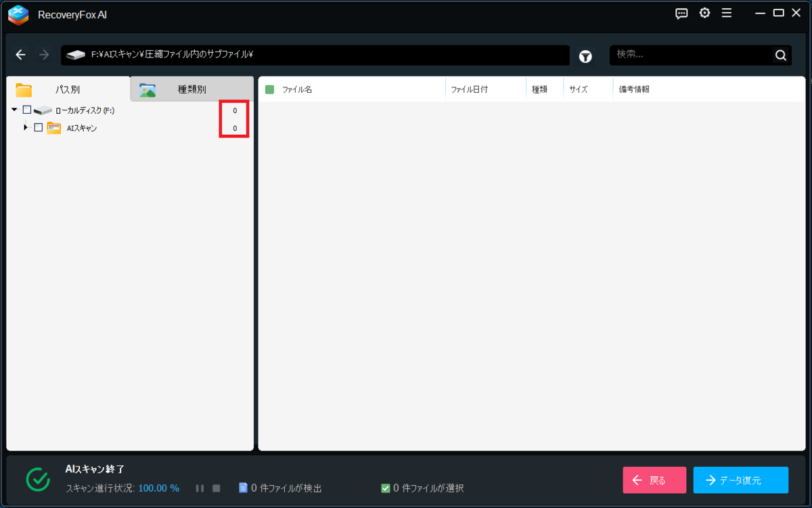Click the drive icon in path bar
The height and width of the screenshot is (508, 812).
(x=76, y=56)
